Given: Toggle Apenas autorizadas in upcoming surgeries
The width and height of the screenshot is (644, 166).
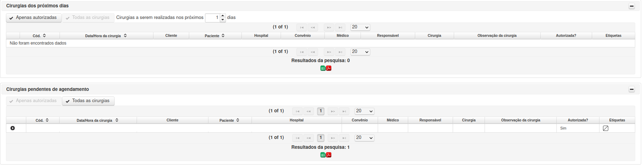Looking at the screenshot, I should coord(34,18).
